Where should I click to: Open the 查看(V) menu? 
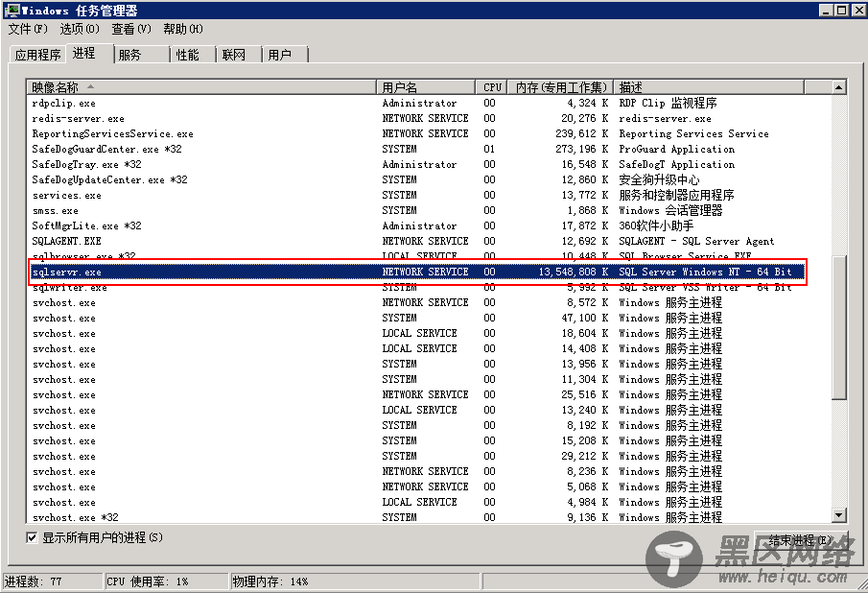[131, 29]
